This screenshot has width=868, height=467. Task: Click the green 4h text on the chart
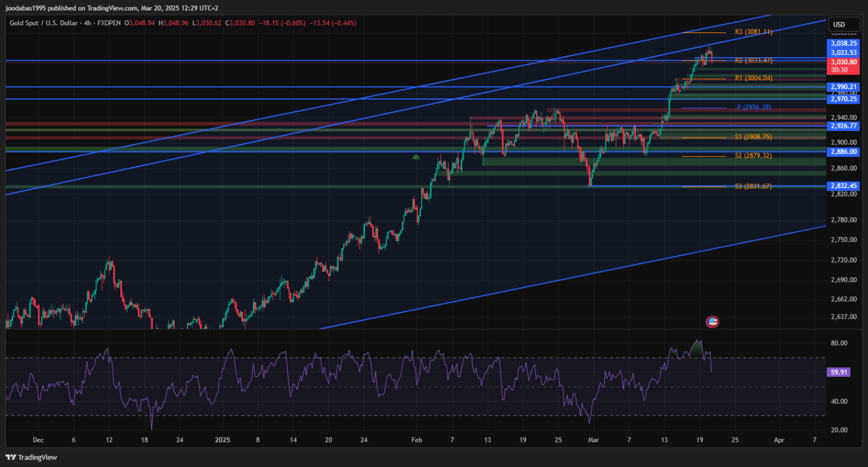tap(415, 157)
